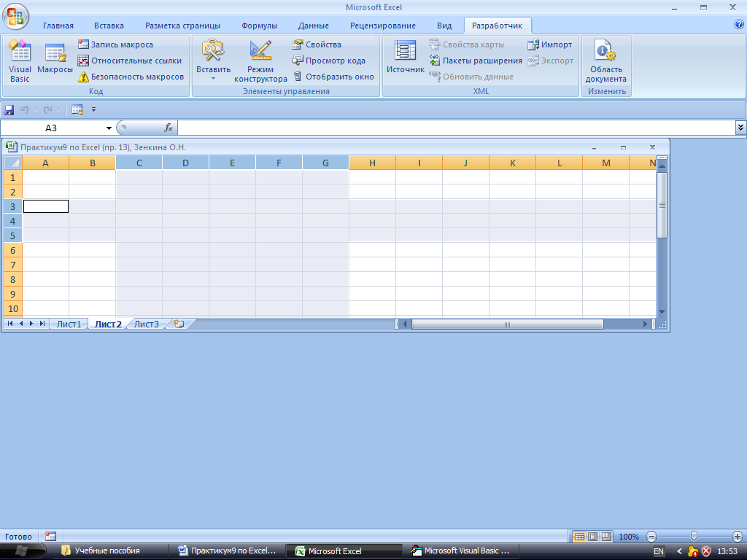Click the Windows Start button
Screen dimensions: 747x560
[21, 551]
